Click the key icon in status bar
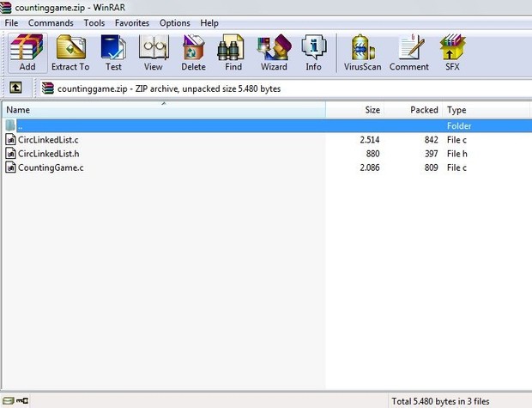 point(22,401)
